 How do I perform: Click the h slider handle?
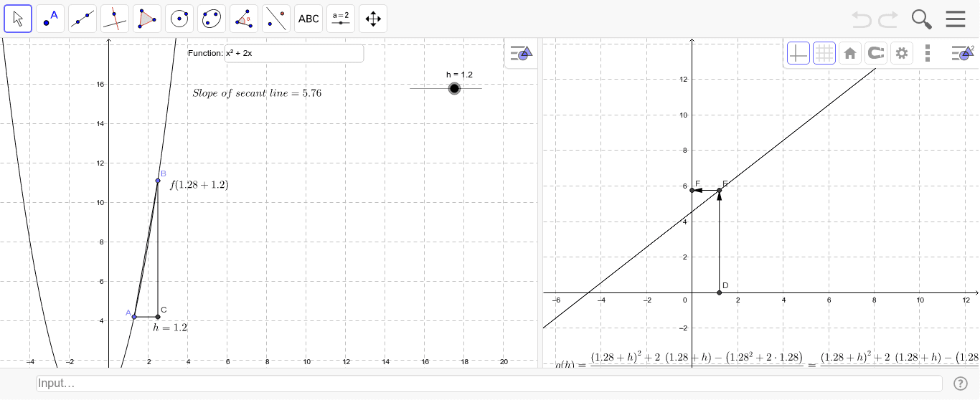click(x=454, y=88)
